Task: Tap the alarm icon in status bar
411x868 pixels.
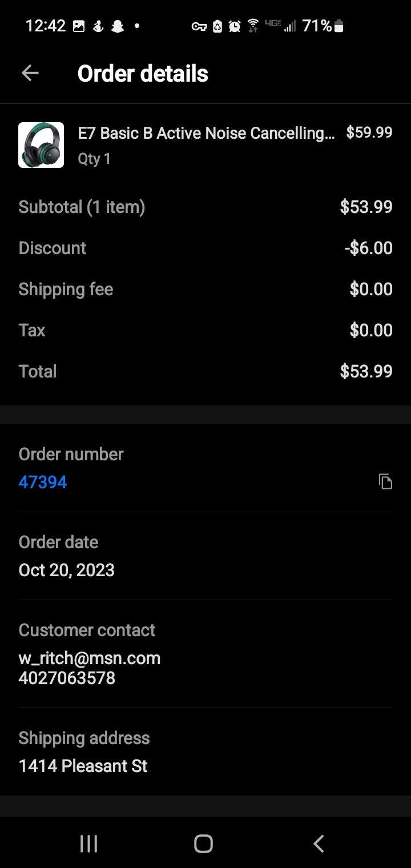Action: tap(235, 26)
